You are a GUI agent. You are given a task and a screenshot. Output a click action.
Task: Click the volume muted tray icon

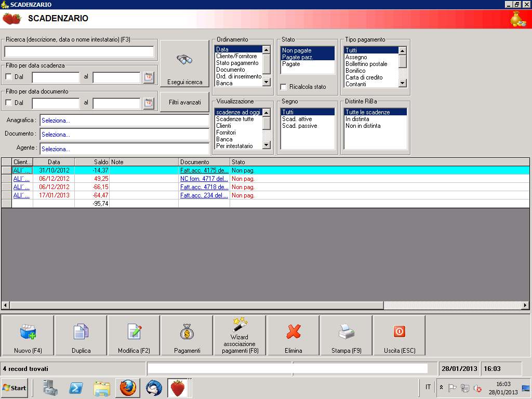(478, 388)
